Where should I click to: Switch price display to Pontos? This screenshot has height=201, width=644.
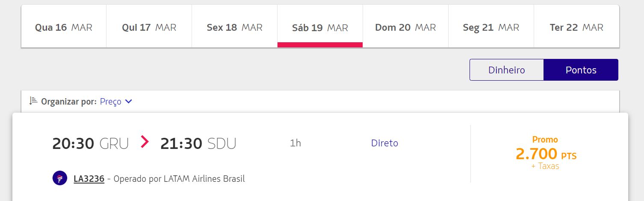pyautogui.click(x=581, y=70)
